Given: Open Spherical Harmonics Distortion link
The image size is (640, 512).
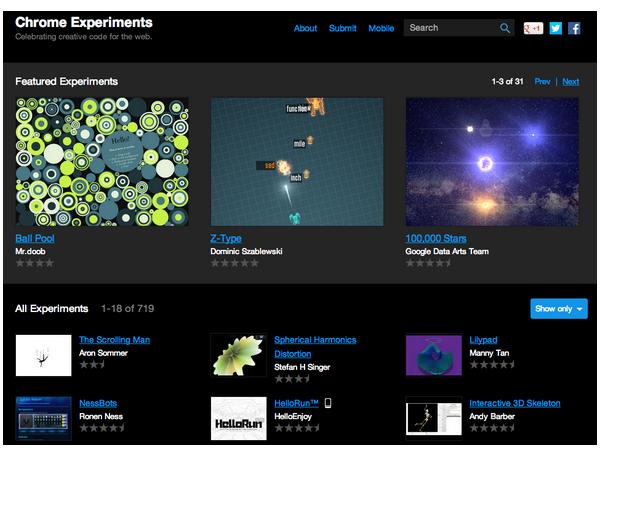Looking at the screenshot, I should (x=315, y=347).
